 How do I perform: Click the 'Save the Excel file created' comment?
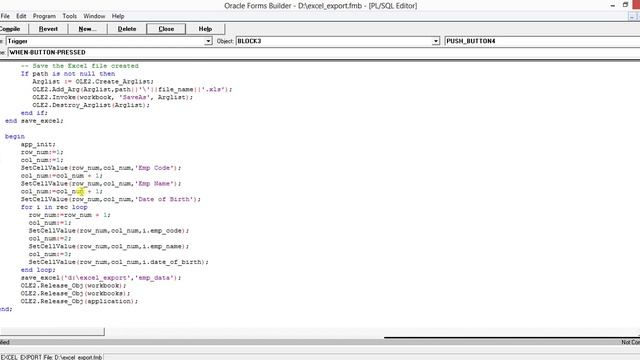[80, 66]
